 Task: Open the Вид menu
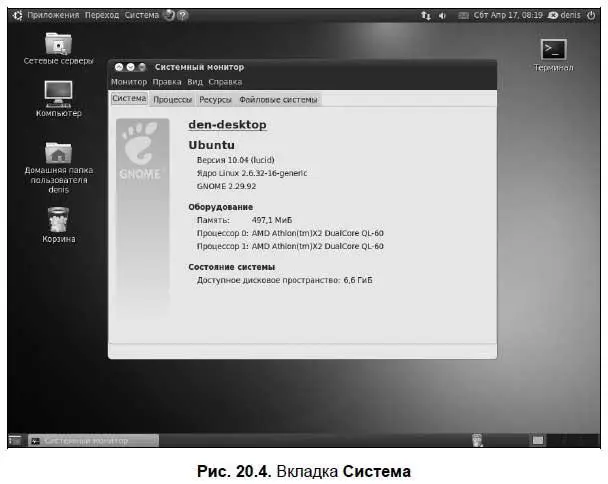point(195,82)
